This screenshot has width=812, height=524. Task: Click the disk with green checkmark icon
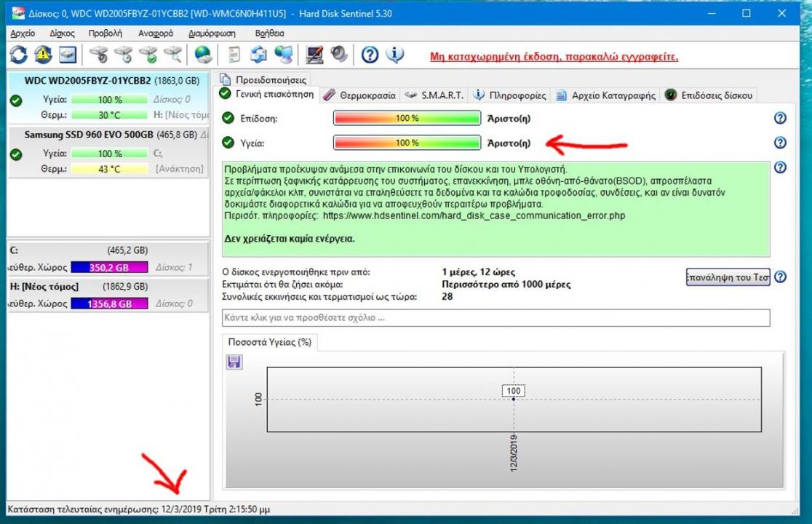[x=148, y=55]
